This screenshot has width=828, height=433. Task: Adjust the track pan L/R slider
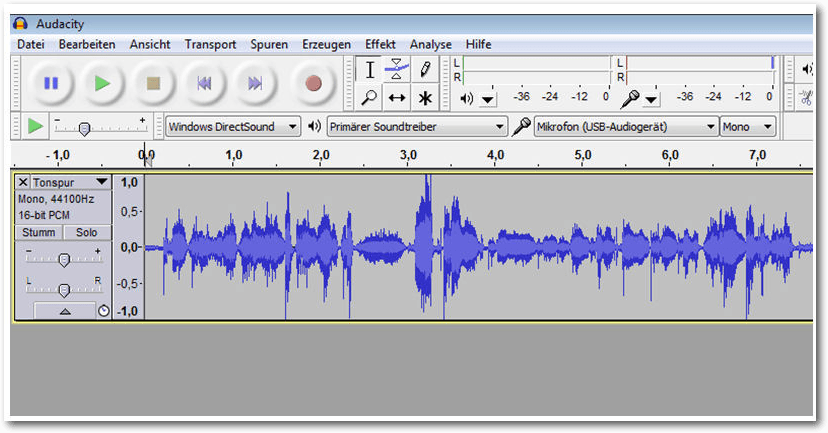click(63, 289)
